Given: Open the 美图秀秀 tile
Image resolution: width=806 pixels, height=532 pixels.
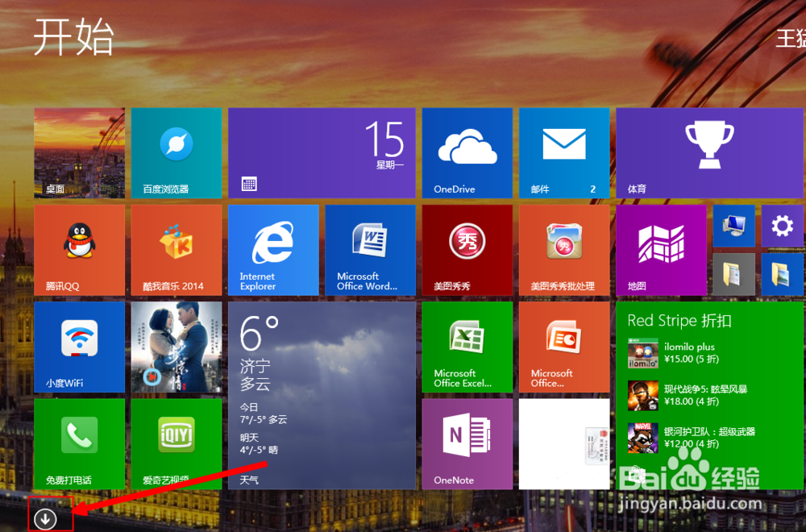Looking at the screenshot, I should [x=467, y=250].
